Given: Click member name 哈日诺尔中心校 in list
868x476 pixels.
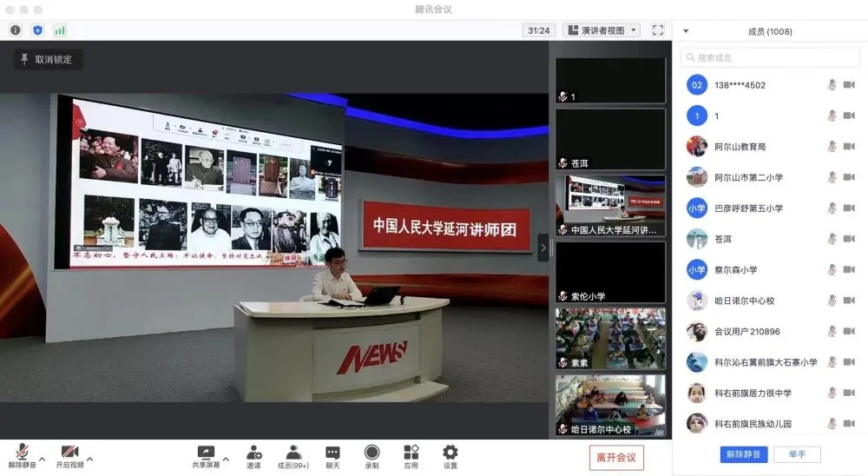Looking at the screenshot, I should coord(745,301).
